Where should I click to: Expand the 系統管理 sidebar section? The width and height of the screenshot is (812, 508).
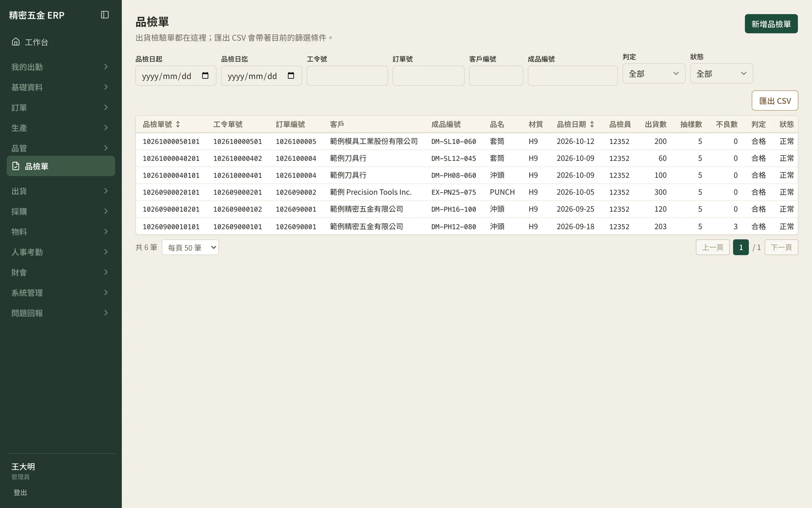[x=61, y=293]
